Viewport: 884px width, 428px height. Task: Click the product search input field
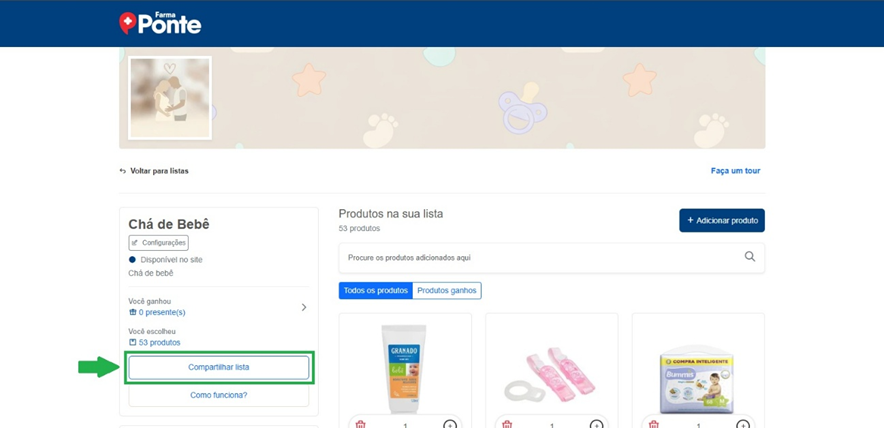tap(540, 257)
